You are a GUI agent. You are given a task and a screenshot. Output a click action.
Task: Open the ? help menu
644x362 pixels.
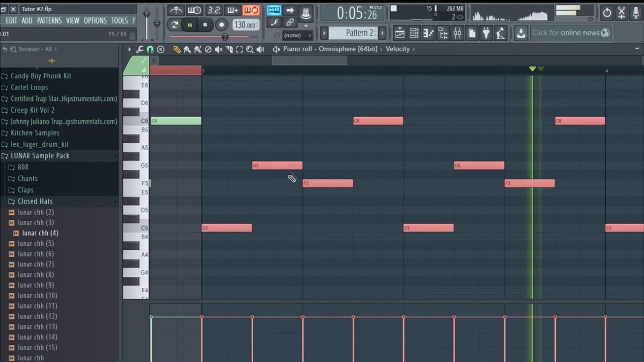click(134, 20)
